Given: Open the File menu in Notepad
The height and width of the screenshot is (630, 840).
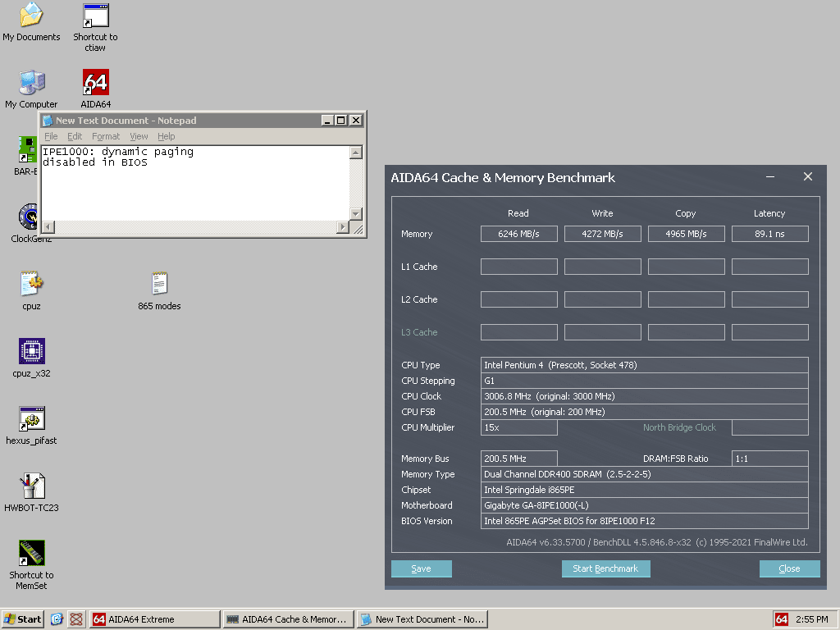Looking at the screenshot, I should tap(51, 136).
